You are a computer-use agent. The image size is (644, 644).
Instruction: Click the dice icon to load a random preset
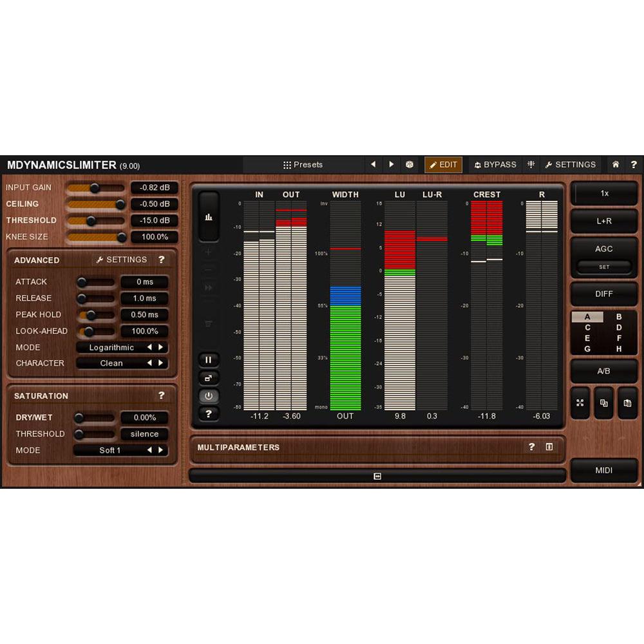[410, 164]
